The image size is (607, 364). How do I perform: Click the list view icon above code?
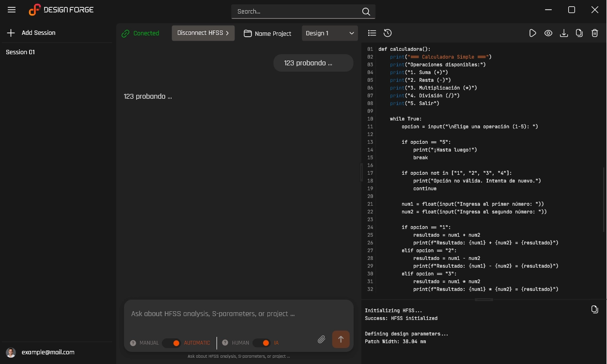pos(372,33)
